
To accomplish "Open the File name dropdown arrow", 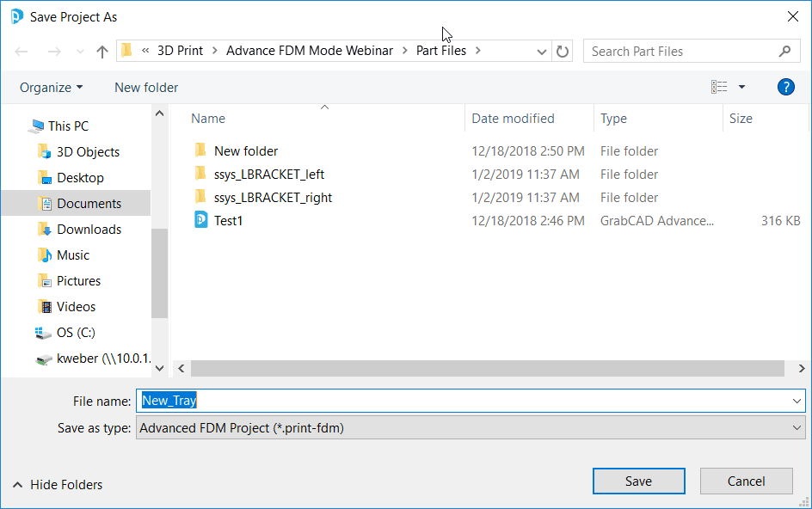I will click(x=797, y=401).
